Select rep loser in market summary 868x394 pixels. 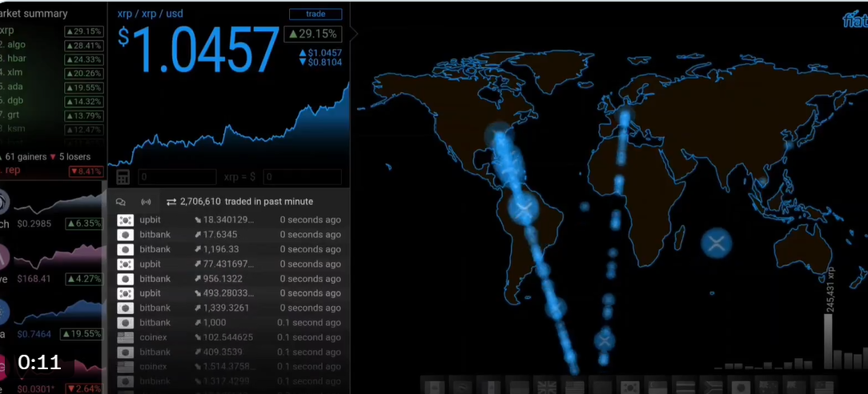(13, 171)
